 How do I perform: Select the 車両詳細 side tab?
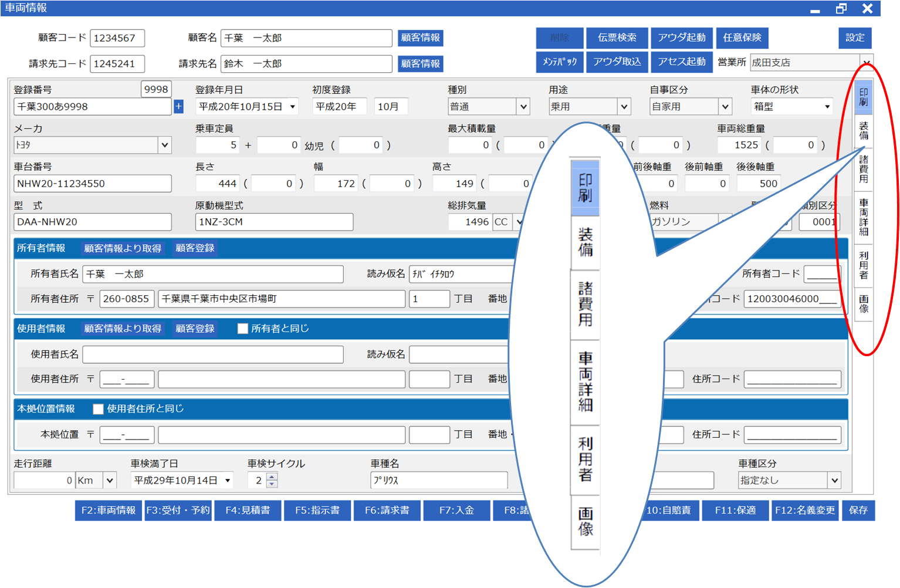click(x=864, y=218)
